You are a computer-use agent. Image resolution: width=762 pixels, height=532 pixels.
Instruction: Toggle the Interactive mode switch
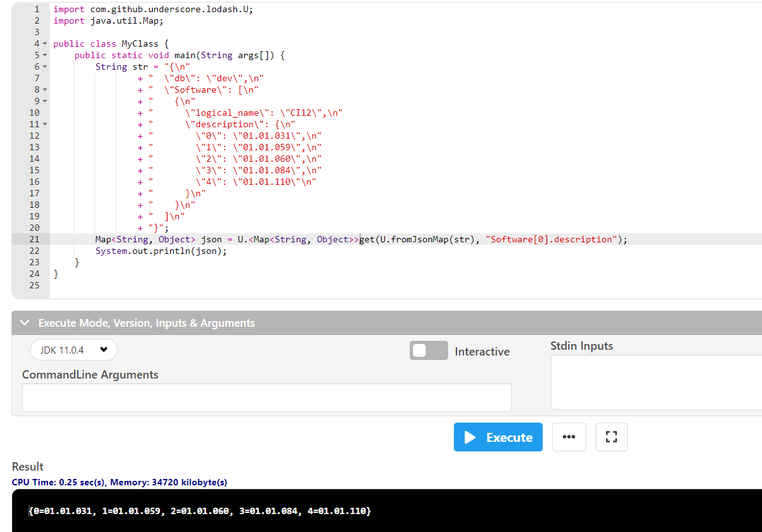coord(428,351)
